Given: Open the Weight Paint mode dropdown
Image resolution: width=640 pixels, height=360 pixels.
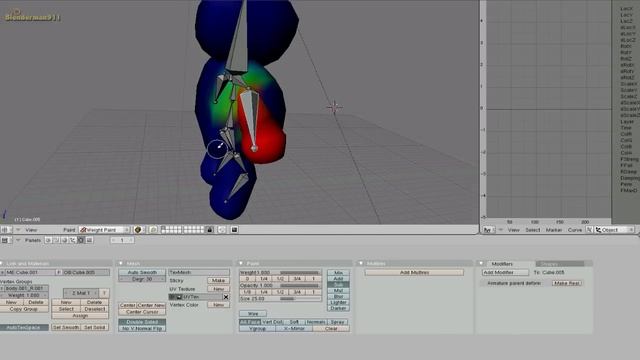Looking at the screenshot, I should click(x=104, y=230).
